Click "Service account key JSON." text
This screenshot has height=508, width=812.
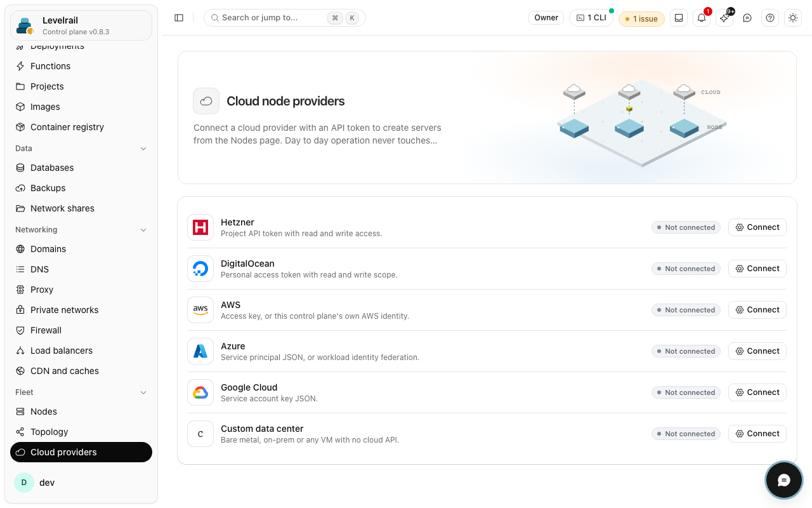pyautogui.click(x=269, y=399)
